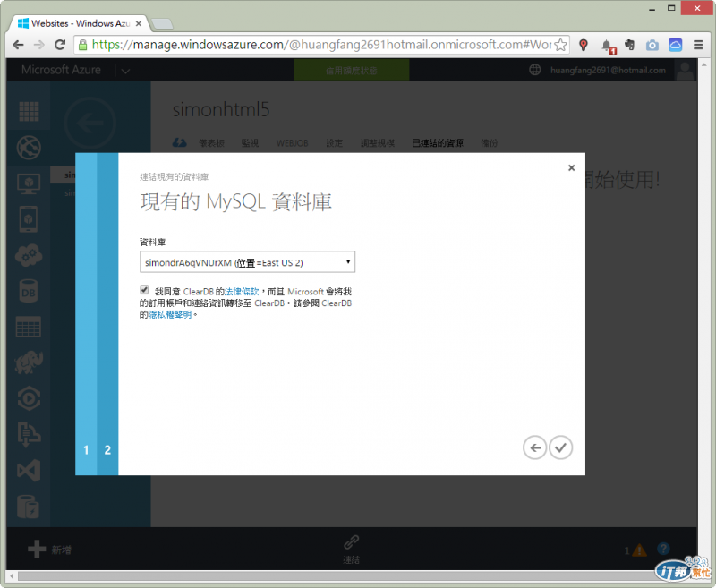This screenshot has width=716, height=588.
Task: Open Websites globe icon in Azure sidebar
Action: pos(29,148)
